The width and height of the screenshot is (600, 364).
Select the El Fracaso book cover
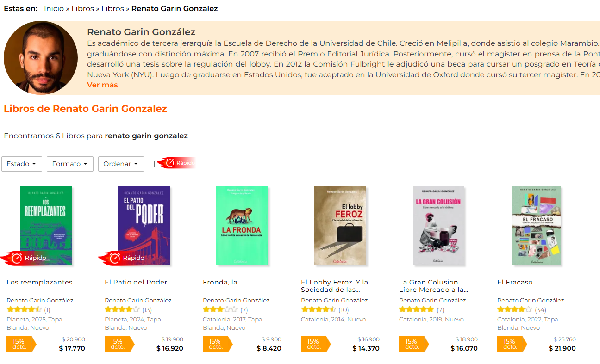point(536,225)
